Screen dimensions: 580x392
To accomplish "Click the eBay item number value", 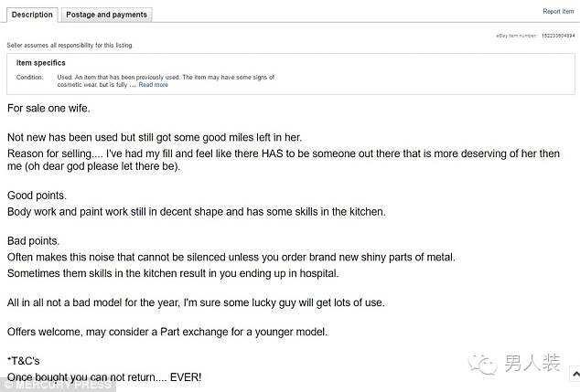I will [558, 36].
